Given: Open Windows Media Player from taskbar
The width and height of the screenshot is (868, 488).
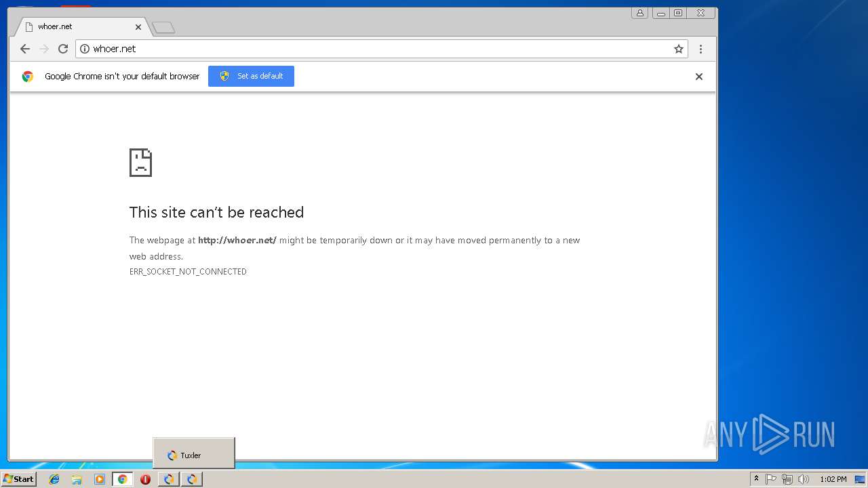Looking at the screenshot, I should coord(100,479).
